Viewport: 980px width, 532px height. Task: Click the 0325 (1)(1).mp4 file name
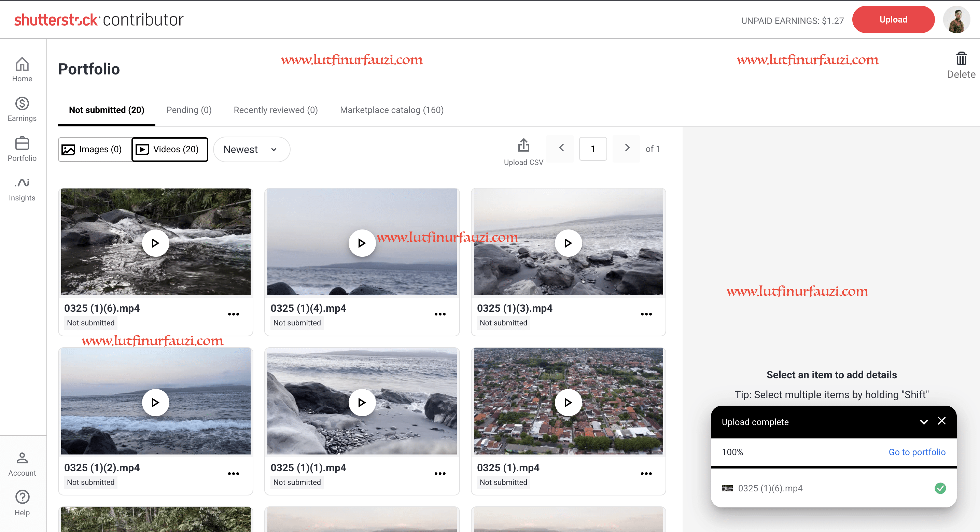point(308,468)
